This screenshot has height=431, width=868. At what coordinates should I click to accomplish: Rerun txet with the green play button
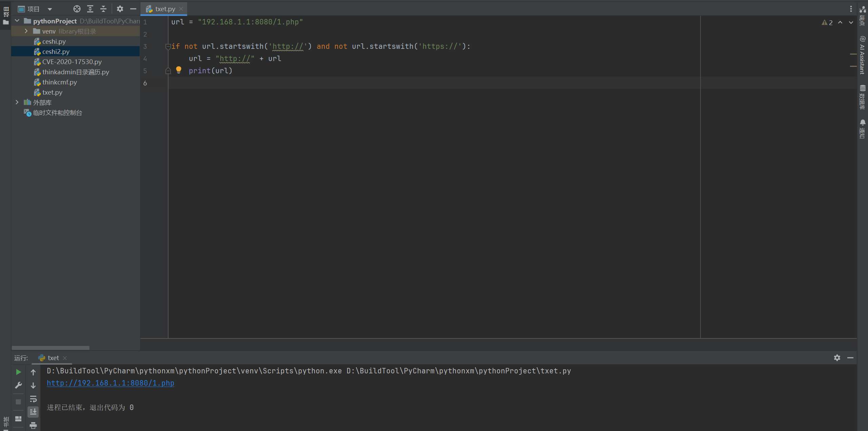pos(19,372)
